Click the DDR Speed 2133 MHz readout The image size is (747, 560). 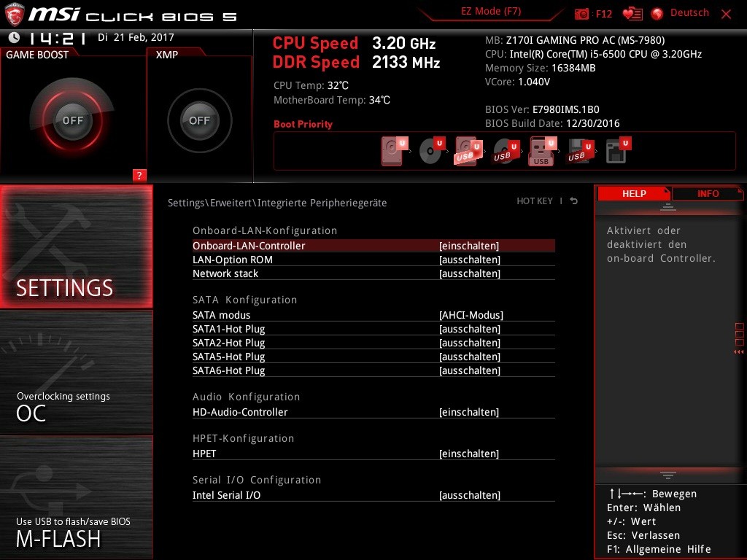coord(356,63)
